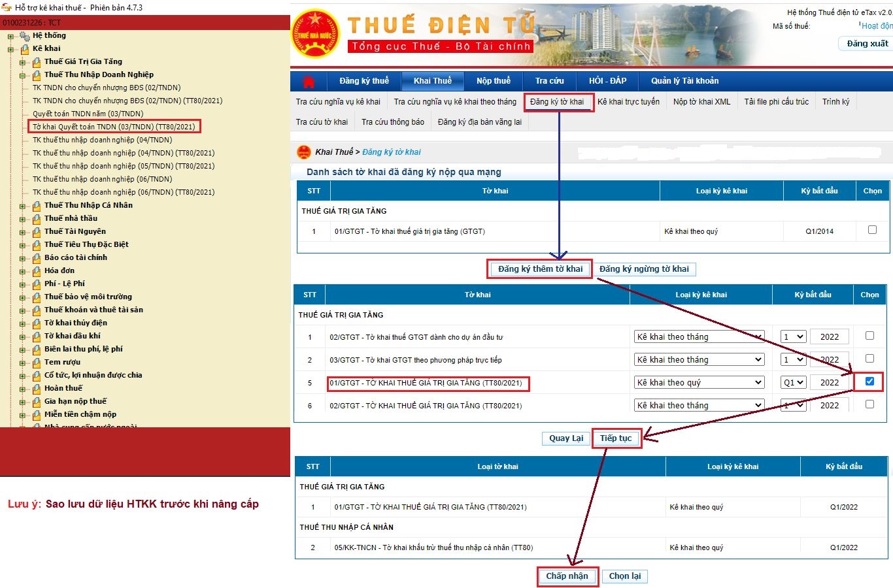Click the Tiếp tục button

point(616,438)
